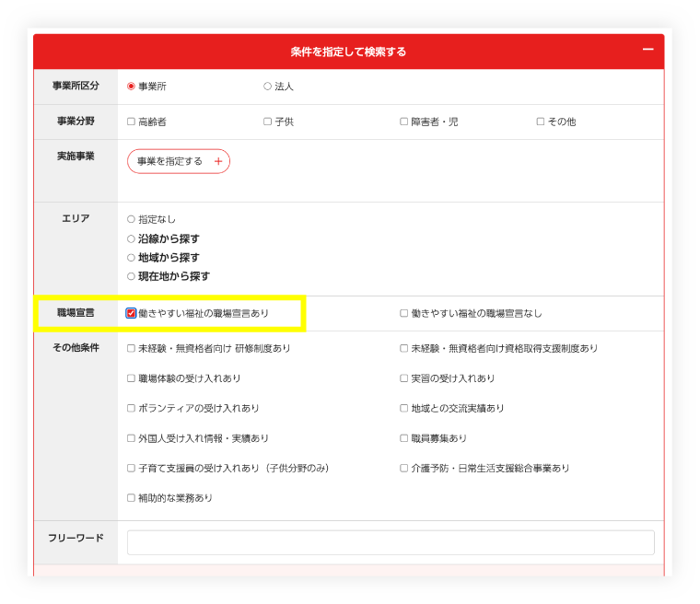Select the 事業所 radio button
This screenshot has height=604, width=700.
131,87
